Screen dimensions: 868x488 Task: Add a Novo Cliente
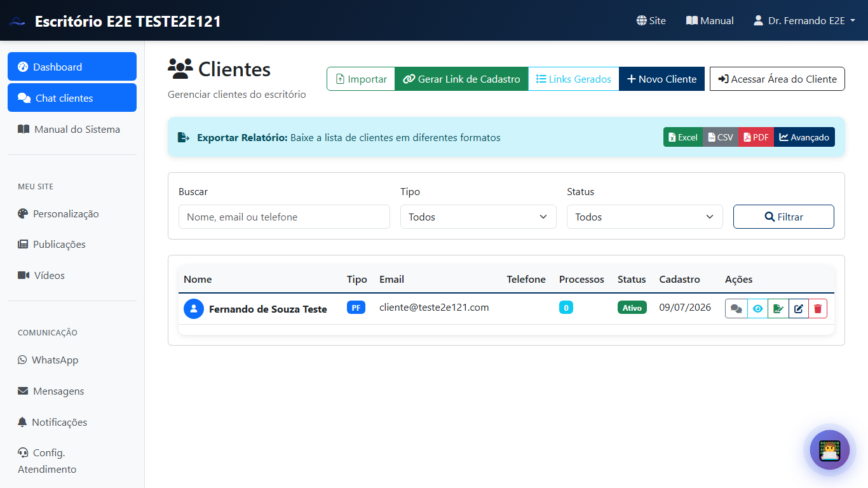[x=661, y=79]
